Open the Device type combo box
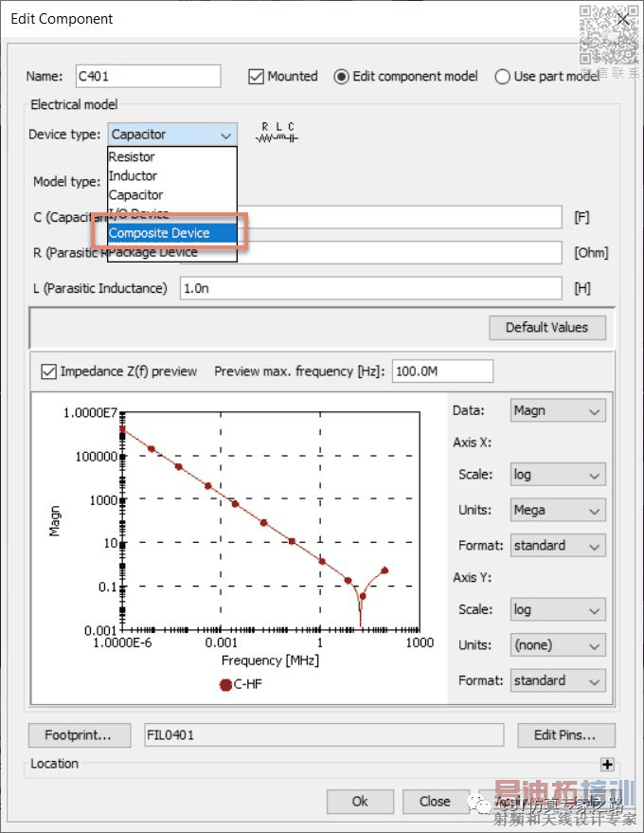 click(x=172, y=135)
